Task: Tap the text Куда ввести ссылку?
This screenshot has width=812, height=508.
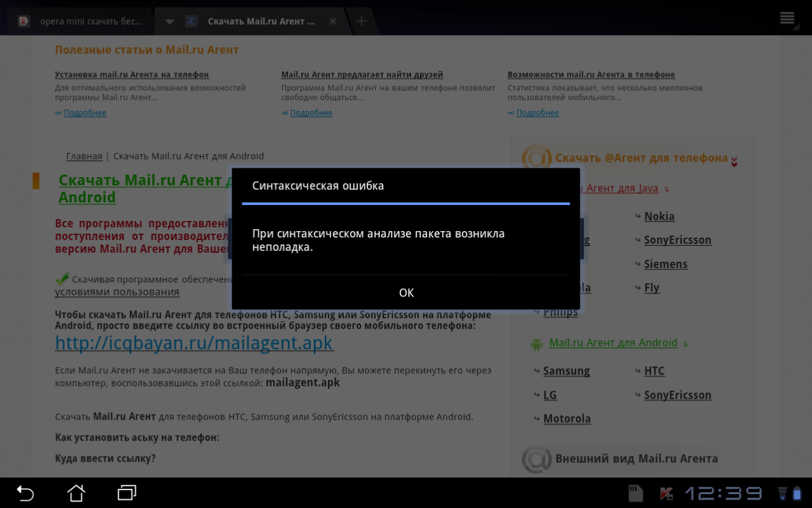Action: coord(105,458)
